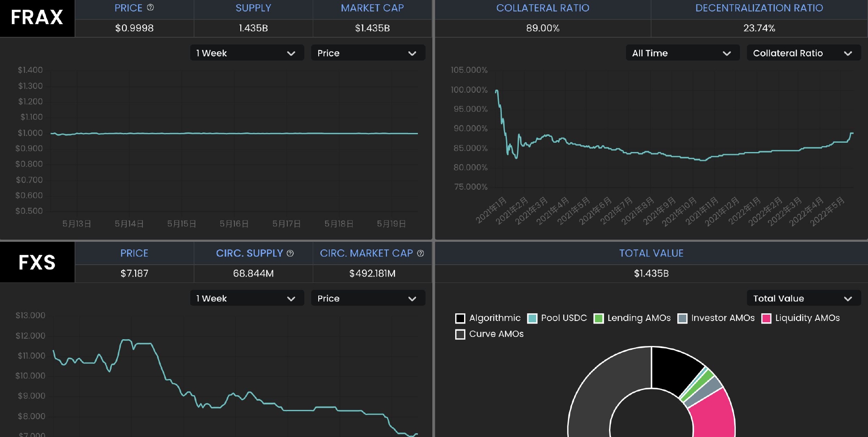This screenshot has height=437, width=868.
Task: Click the Collateral Ratio column header
Action: (x=542, y=8)
